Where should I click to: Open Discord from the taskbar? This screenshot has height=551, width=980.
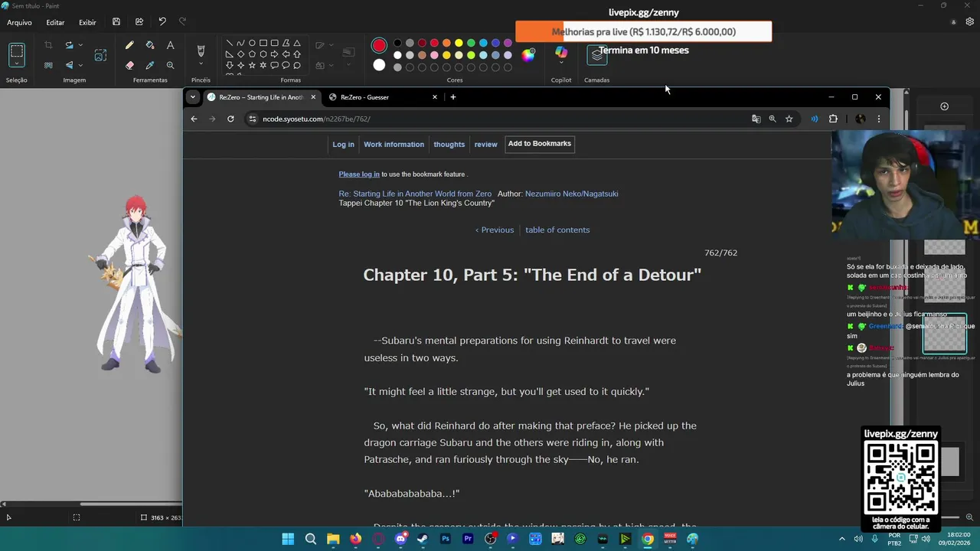tap(400, 539)
